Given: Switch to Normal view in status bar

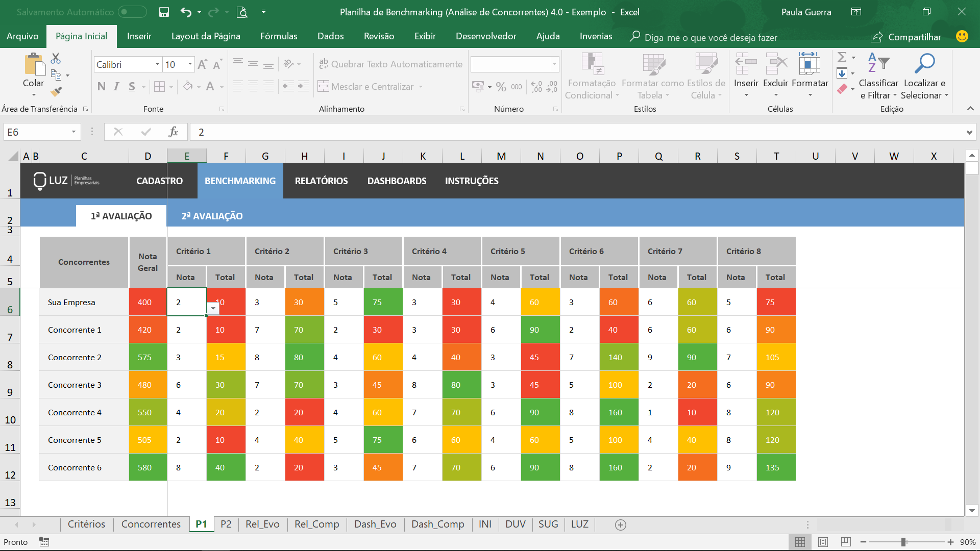Looking at the screenshot, I should 800,542.
